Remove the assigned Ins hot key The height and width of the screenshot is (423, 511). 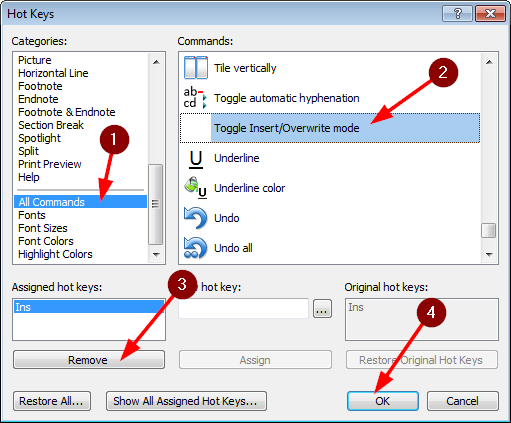click(89, 359)
